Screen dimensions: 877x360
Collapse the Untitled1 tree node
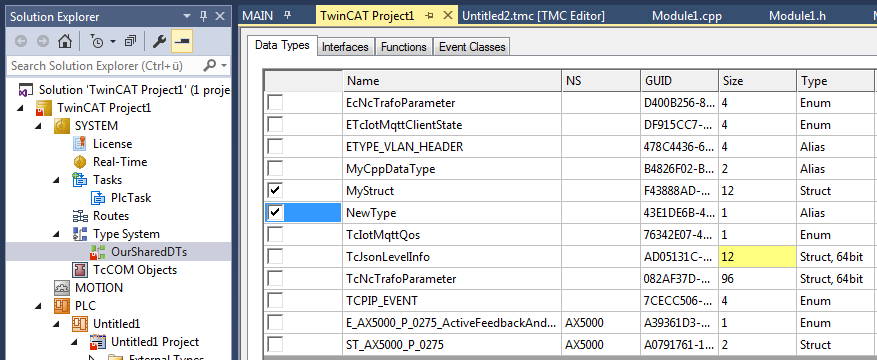point(57,324)
